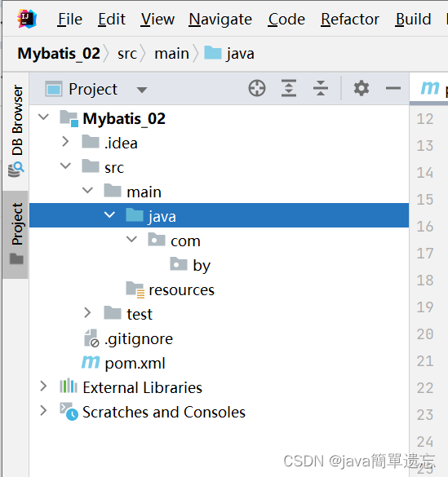Viewport: 448px width, 477px height.
Task: Click java label in the breadcrumb
Action: point(240,54)
